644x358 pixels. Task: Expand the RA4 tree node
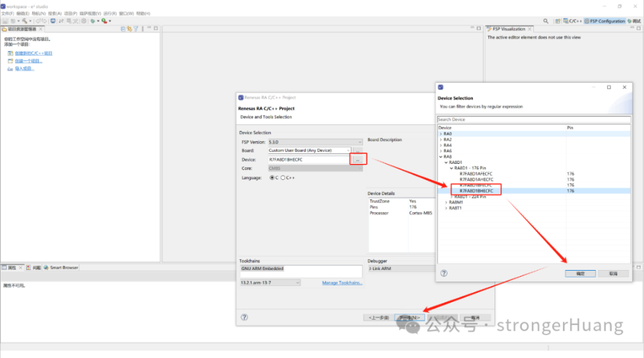(441, 146)
